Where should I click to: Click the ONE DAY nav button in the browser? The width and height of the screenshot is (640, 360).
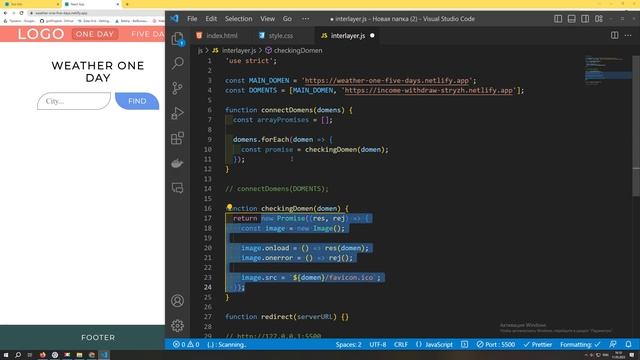tap(95, 34)
